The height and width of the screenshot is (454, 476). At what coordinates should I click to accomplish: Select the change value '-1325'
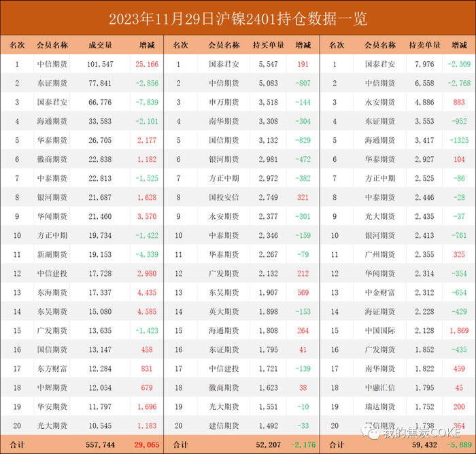click(459, 141)
